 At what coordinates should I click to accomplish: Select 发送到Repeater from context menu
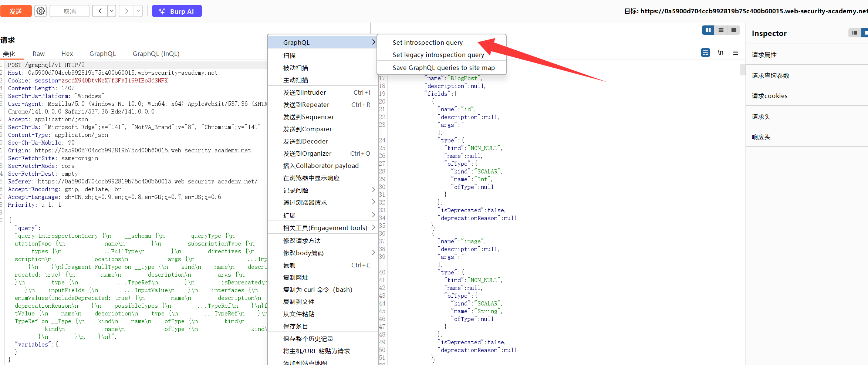[x=306, y=105]
